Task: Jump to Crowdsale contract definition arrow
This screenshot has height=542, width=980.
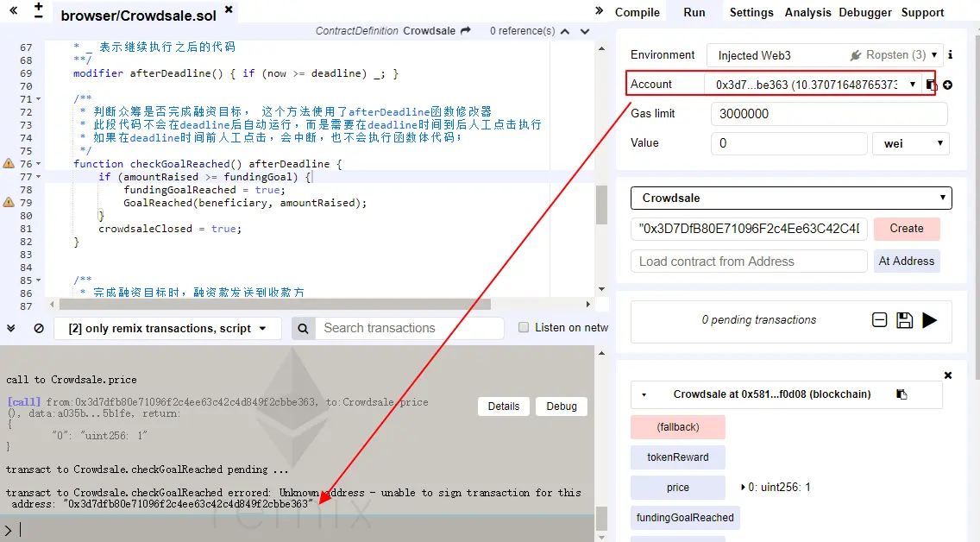Action: click(466, 30)
